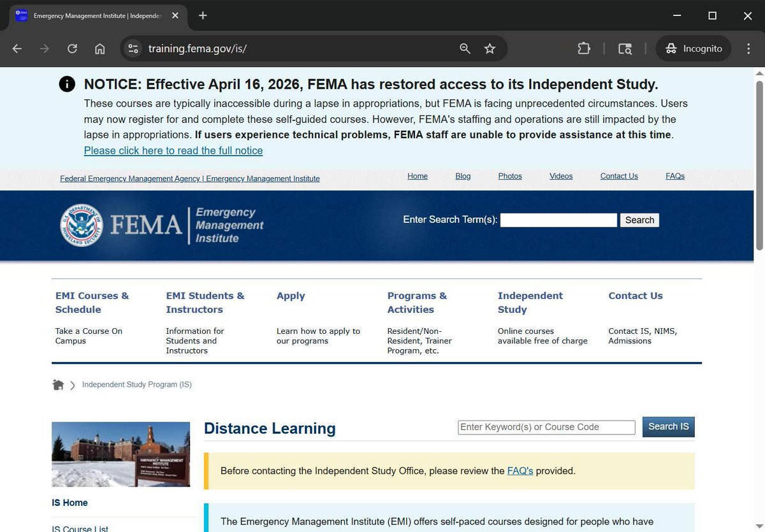Image resolution: width=765 pixels, height=532 pixels.
Task: Open new tab with plus button
Action: tap(203, 15)
